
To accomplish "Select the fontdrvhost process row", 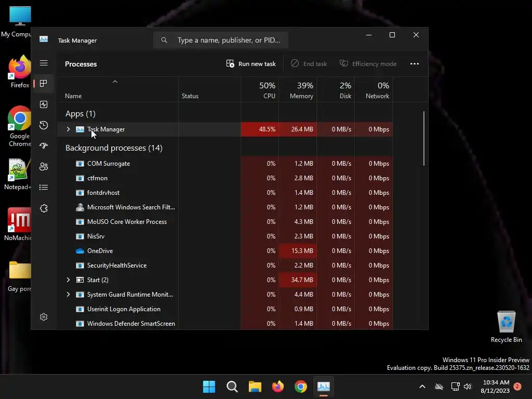I will (x=224, y=193).
